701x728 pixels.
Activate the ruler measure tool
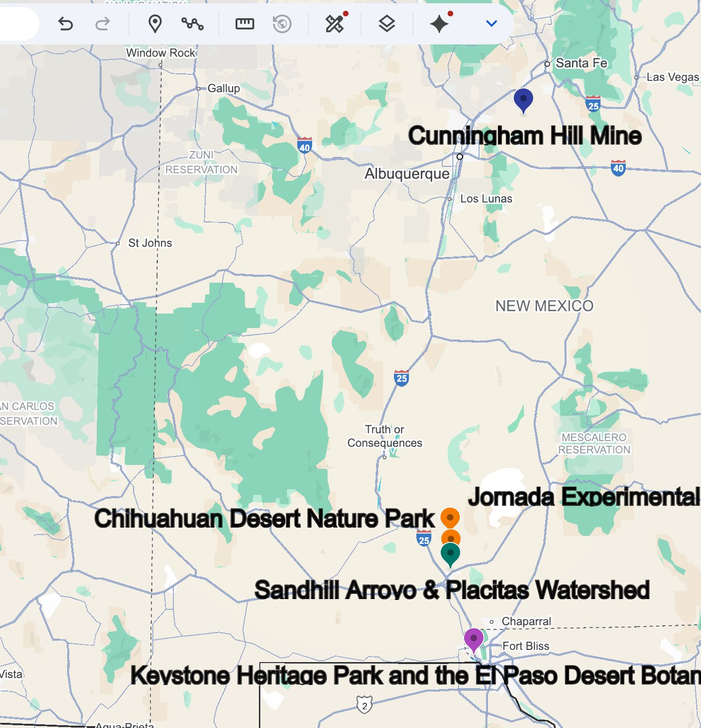point(244,23)
